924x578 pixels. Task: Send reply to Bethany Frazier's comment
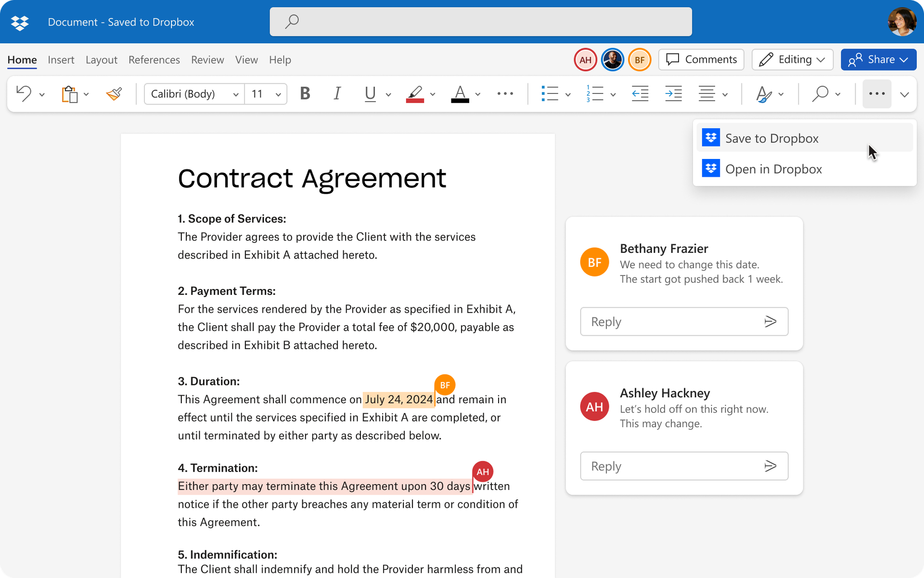click(770, 321)
